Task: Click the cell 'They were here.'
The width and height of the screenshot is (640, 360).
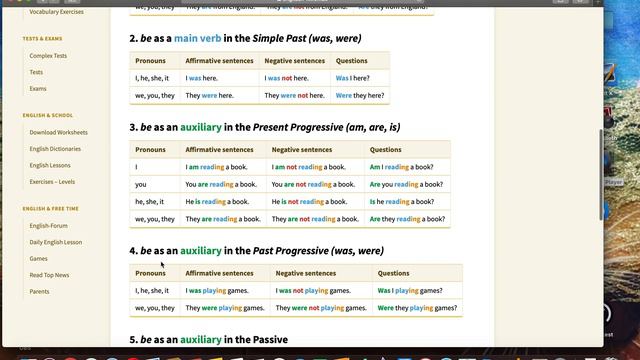Action: (x=219, y=96)
